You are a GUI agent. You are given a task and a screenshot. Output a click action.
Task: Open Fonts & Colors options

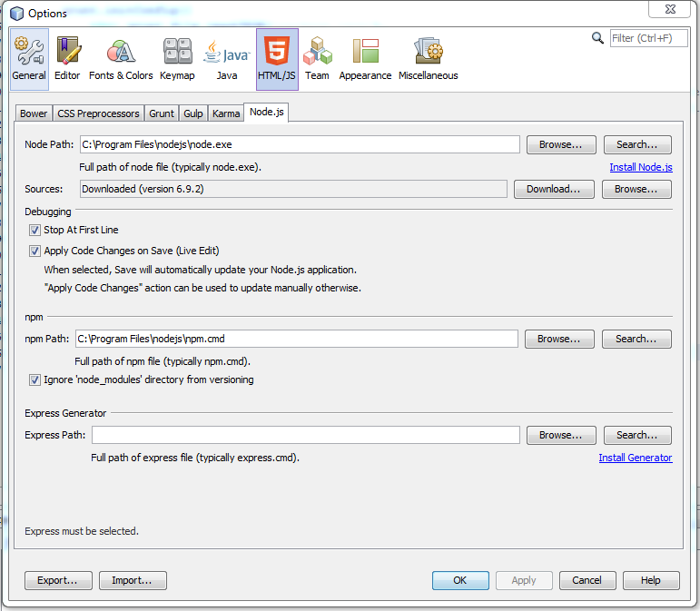click(121, 59)
